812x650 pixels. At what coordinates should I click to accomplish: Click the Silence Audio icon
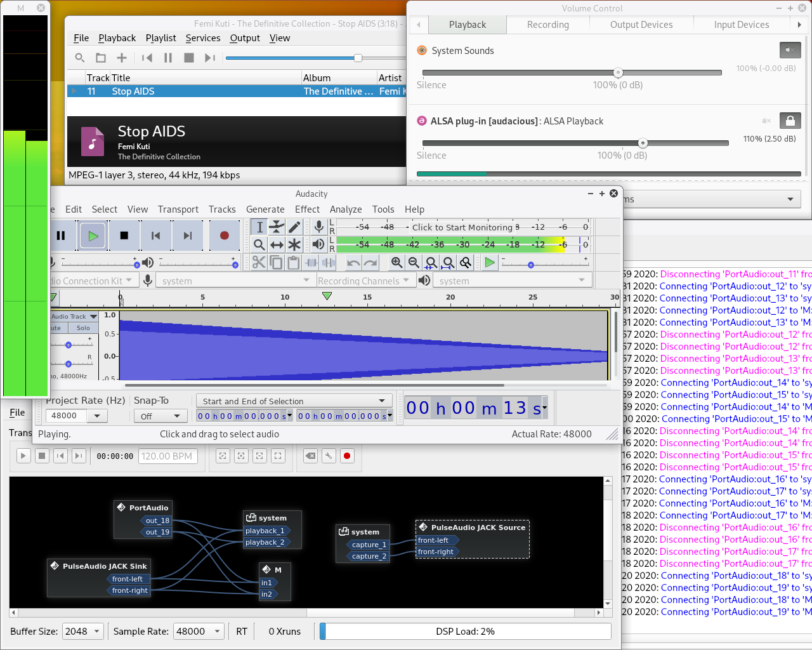pos(329,262)
